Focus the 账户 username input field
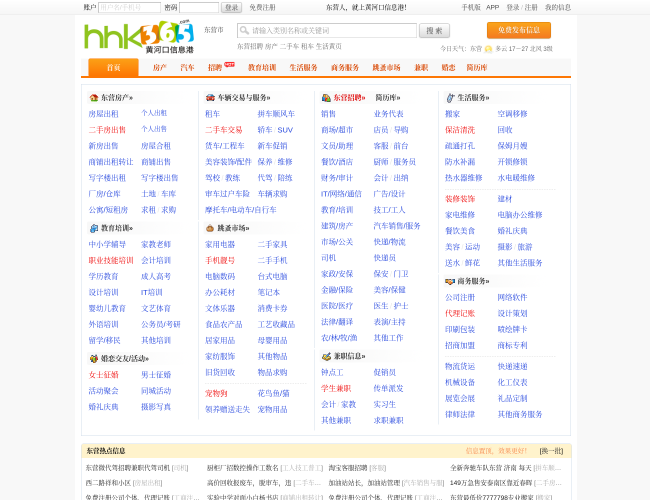The width and height of the screenshot is (650, 500). point(129,7)
